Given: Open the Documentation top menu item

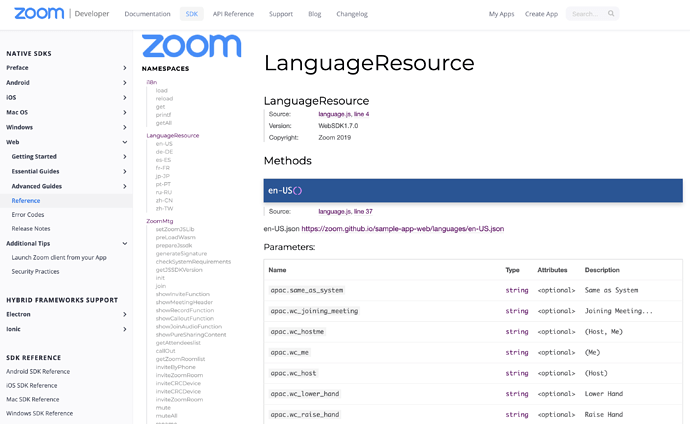Looking at the screenshot, I should click(147, 14).
